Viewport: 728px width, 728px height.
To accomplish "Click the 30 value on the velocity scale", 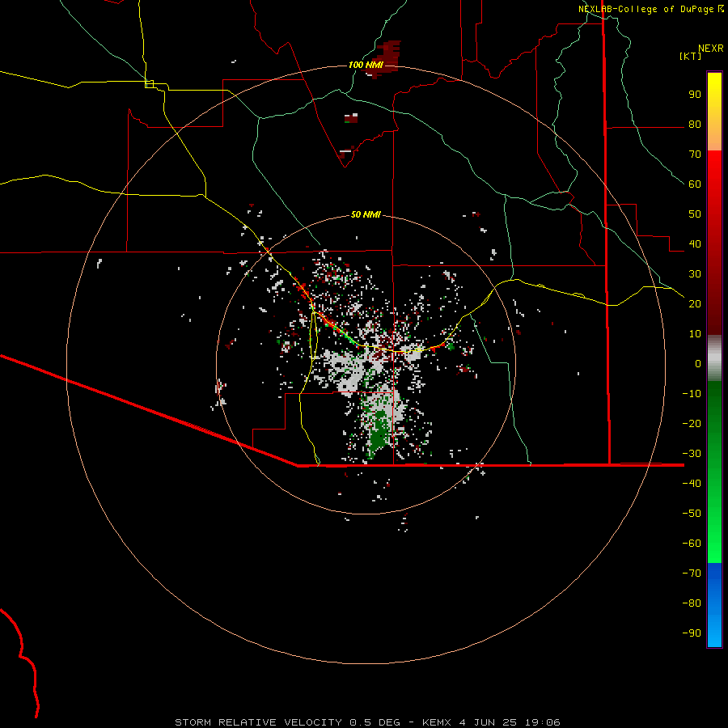I will [695, 274].
